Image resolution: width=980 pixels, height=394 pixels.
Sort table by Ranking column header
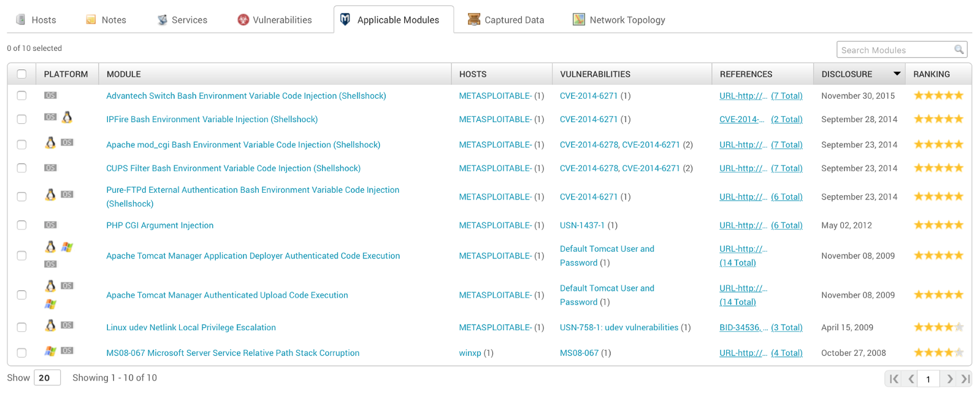click(931, 74)
